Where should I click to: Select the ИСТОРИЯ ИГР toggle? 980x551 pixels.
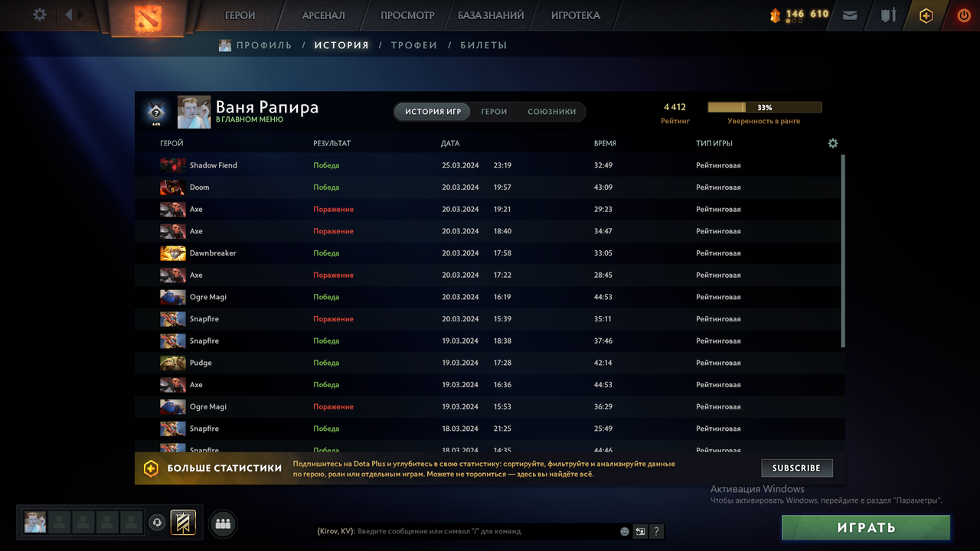[433, 112]
